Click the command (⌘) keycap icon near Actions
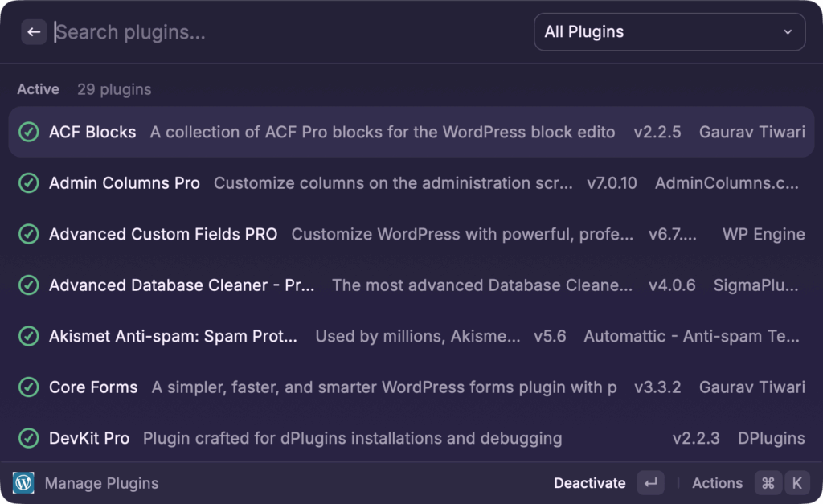Viewport: 823px width, 504px height. click(768, 482)
